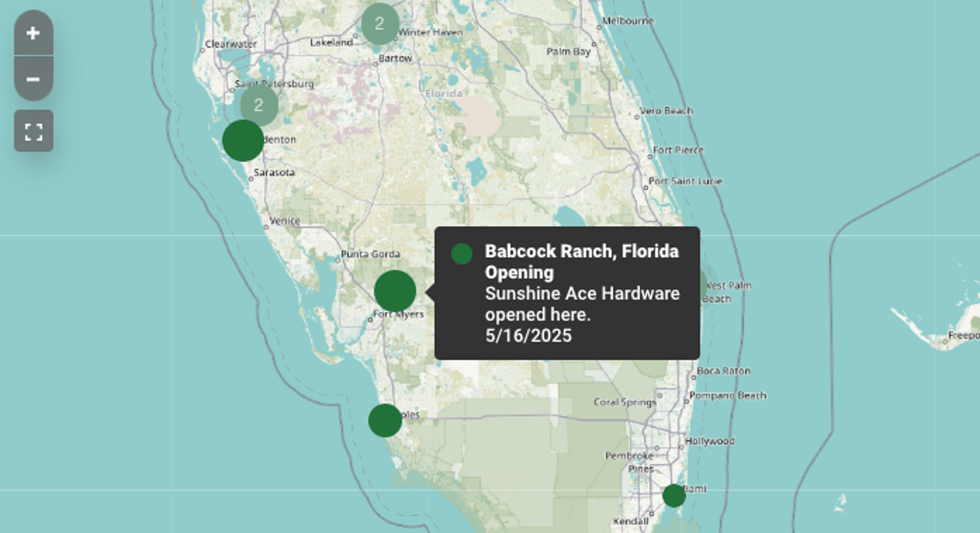Click the Melbourne city label

628,20
